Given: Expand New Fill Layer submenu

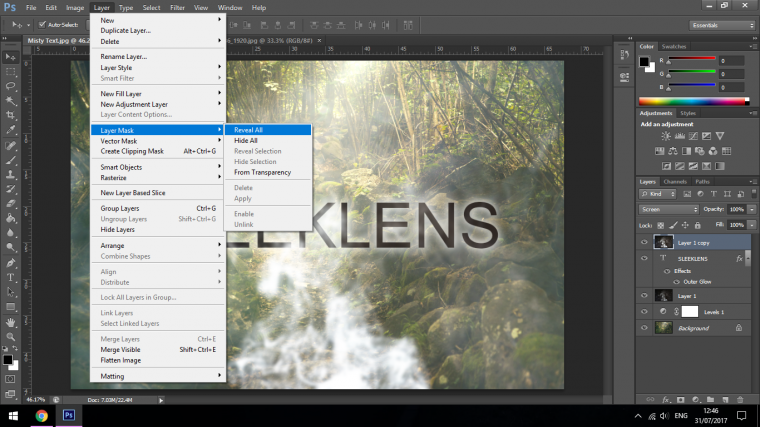Looking at the screenshot, I should click(x=158, y=94).
